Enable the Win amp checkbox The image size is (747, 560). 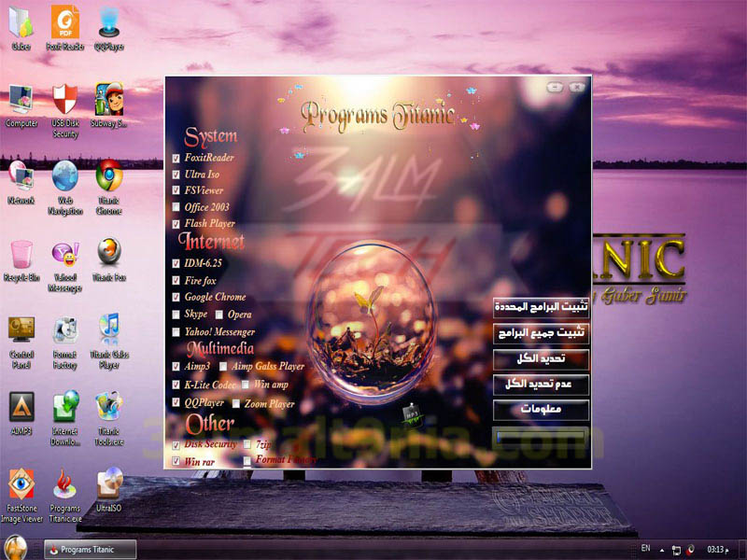[x=245, y=385]
